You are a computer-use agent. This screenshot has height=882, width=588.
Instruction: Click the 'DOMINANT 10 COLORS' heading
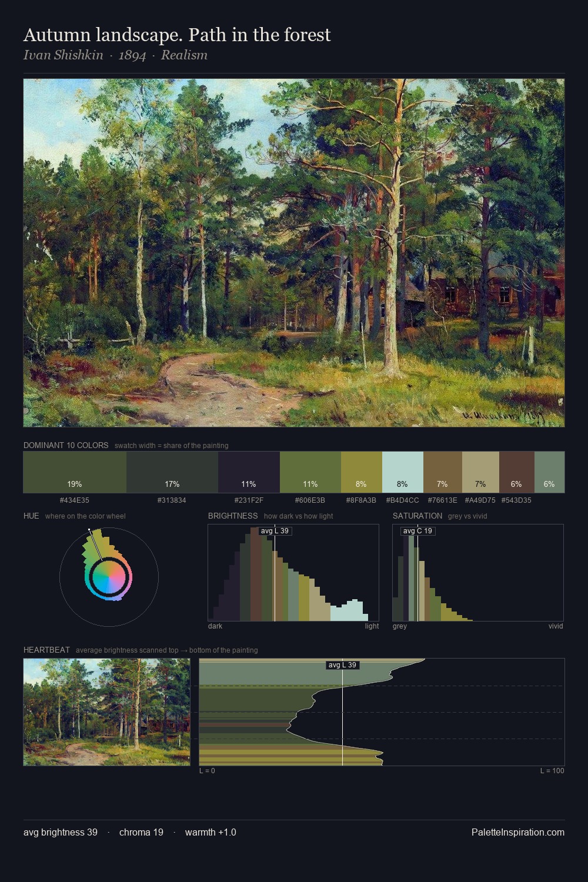(66, 445)
